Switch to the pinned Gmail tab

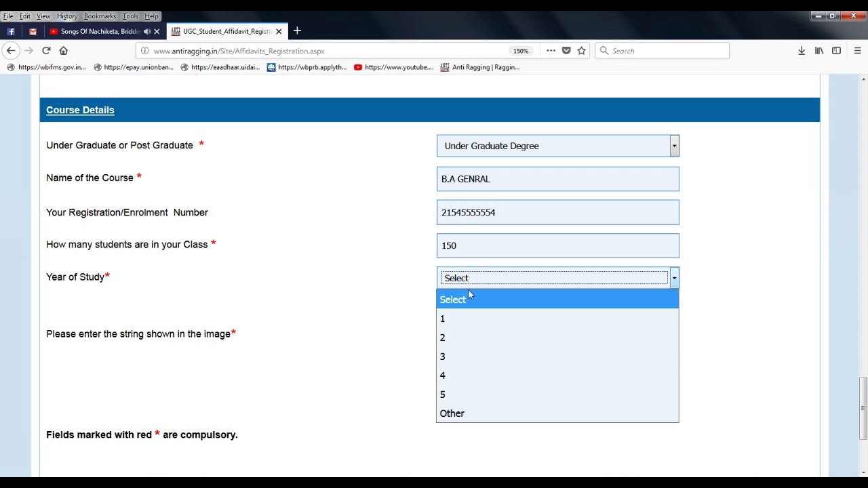[x=33, y=31]
